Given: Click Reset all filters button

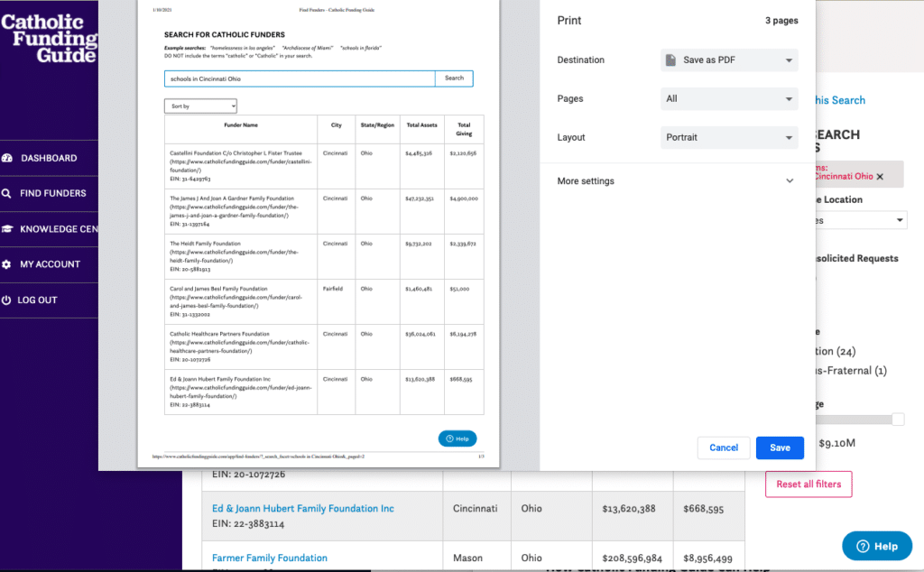Looking at the screenshot, I should (808, 484).
